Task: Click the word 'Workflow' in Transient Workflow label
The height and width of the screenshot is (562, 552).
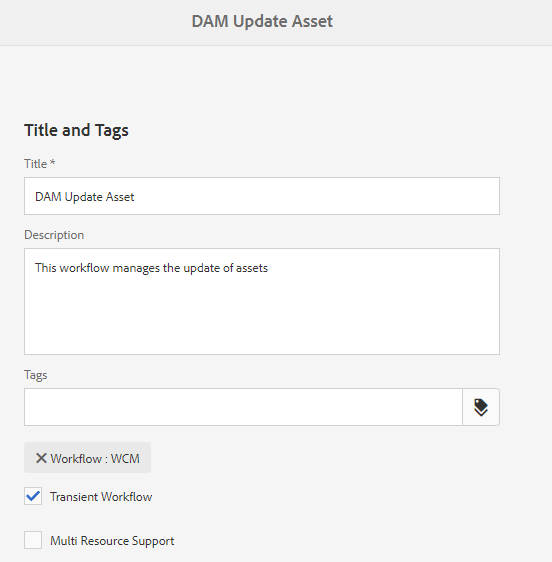Action: 127,497
